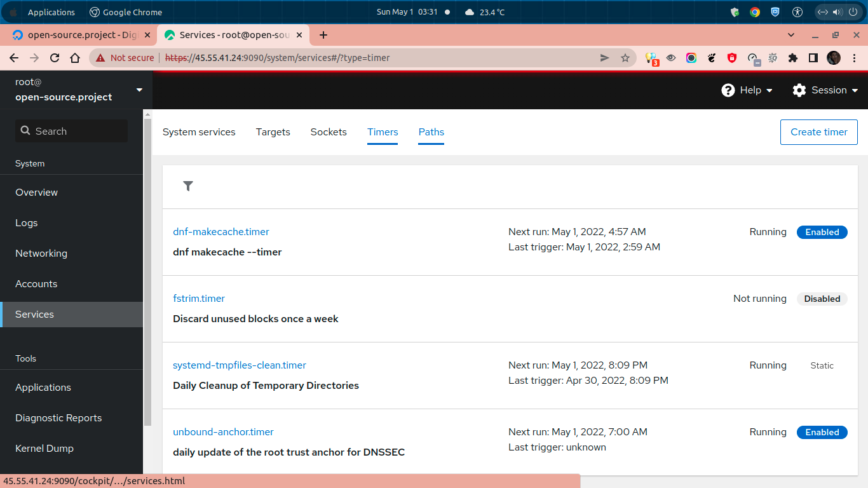Click the speedometer extension icon

[753, 58]
